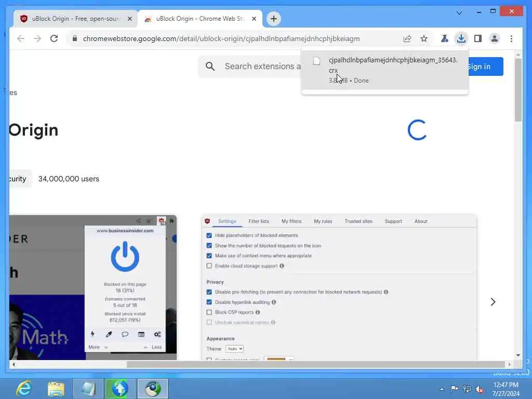The width and height of the screenshot is (532, 399).
Task: Bookmark this page with the star
Action: click(x=424, y=38)
